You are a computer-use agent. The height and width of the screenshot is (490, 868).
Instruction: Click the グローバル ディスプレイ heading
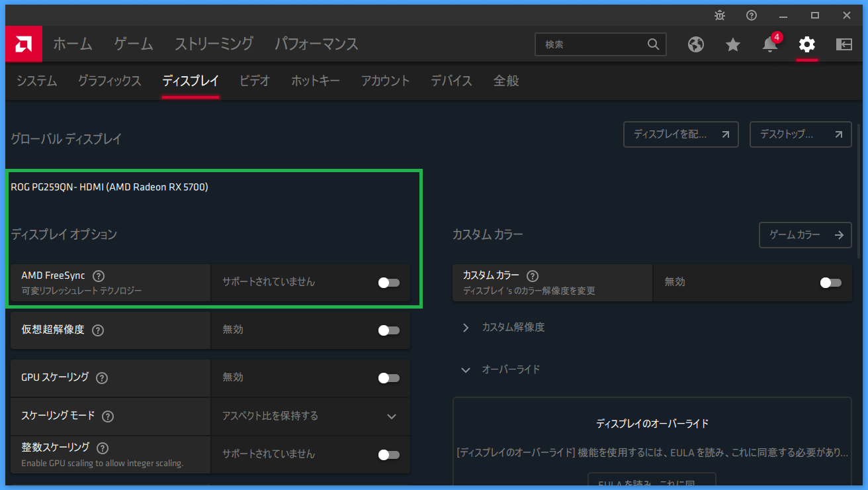[66, 139]
